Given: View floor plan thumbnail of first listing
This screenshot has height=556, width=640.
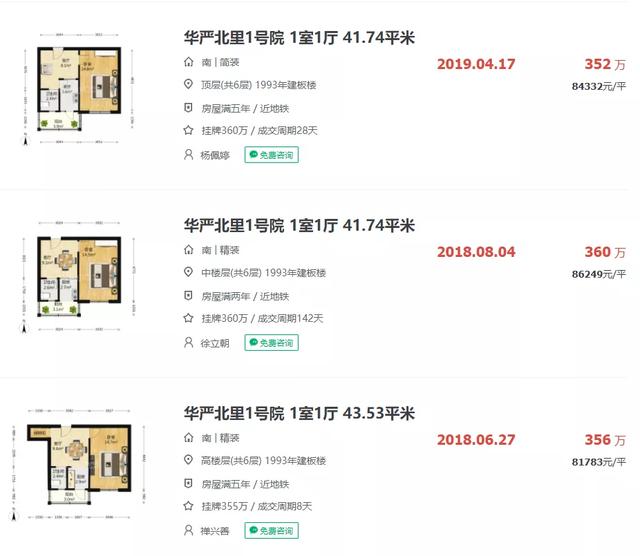Looking at the screenshot, I should 78,89.
